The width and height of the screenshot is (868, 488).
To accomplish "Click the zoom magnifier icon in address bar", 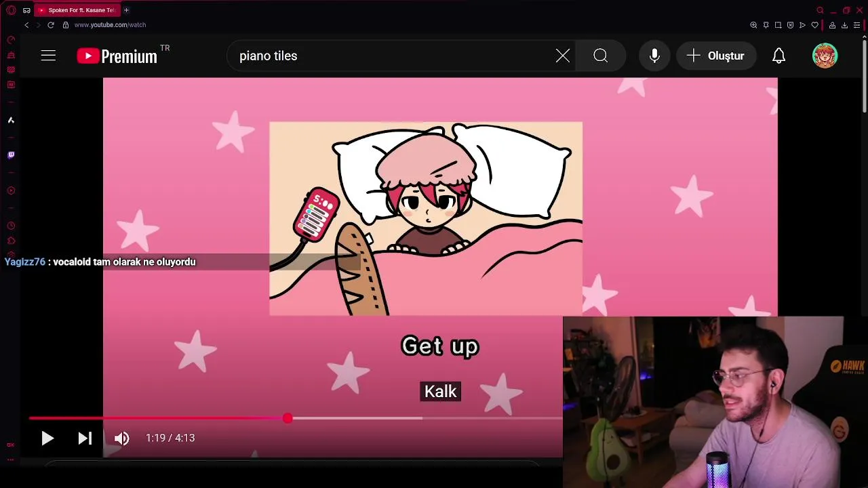I will (753, 25).
